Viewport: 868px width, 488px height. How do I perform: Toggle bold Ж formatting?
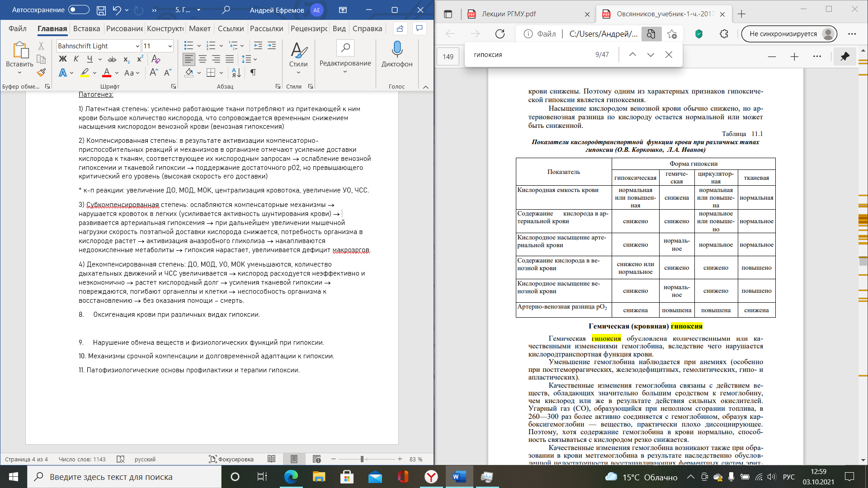(x=63, y=59)
